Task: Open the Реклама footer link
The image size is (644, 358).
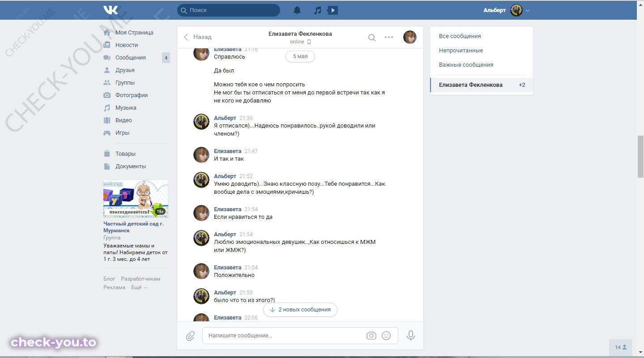Action: 115,287
